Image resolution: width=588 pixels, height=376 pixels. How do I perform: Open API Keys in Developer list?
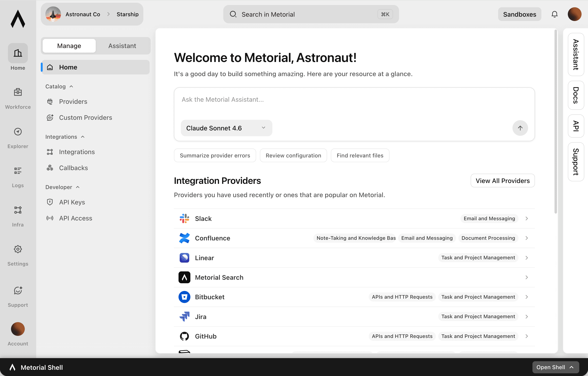[95, 202]
